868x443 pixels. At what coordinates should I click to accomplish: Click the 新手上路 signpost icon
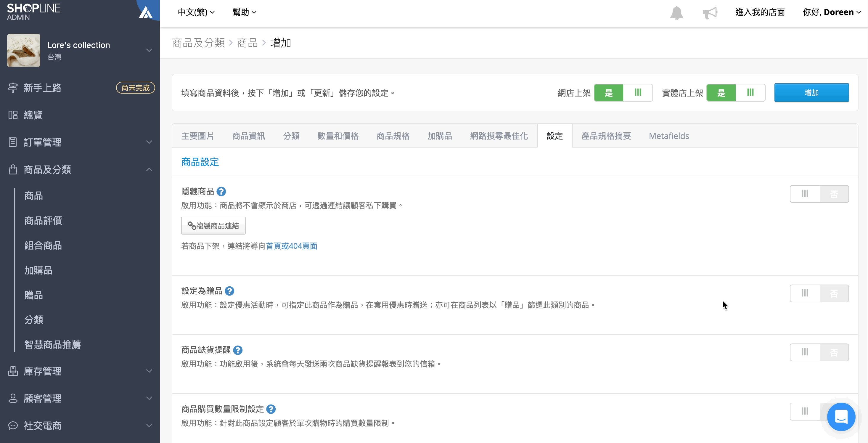pyautogui.click(x=13, y=88)
